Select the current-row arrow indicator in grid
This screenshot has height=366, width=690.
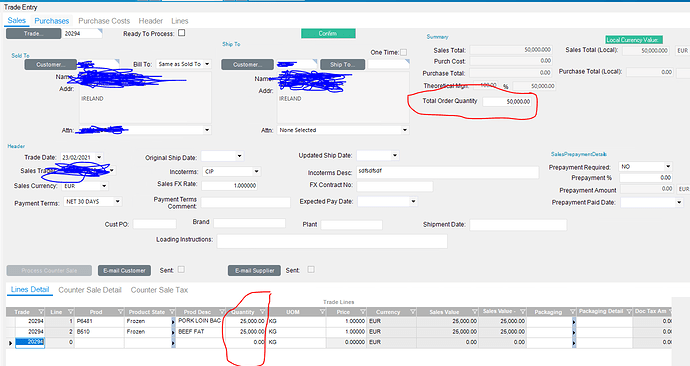tap(10, 342)
